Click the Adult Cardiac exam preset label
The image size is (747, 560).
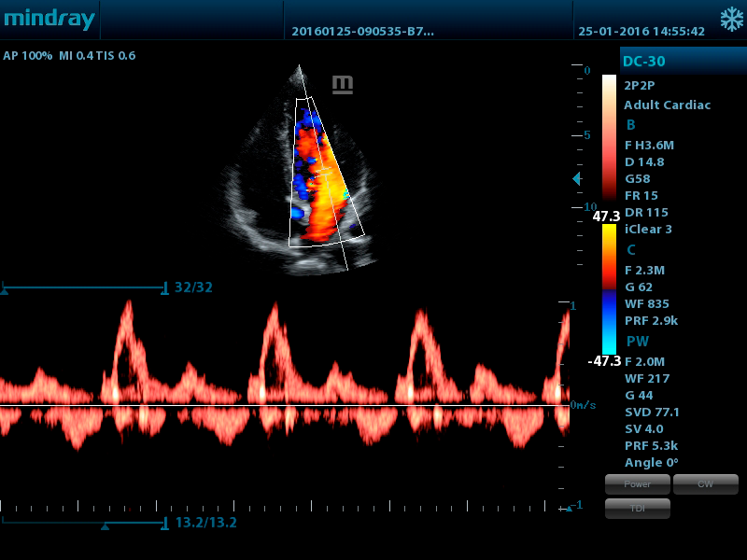point(667,105)
